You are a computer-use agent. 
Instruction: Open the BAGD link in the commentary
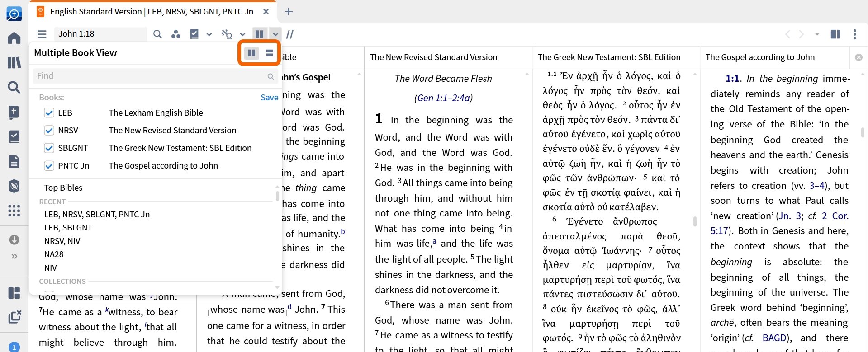pyautogui.click(x=774, y=338)
